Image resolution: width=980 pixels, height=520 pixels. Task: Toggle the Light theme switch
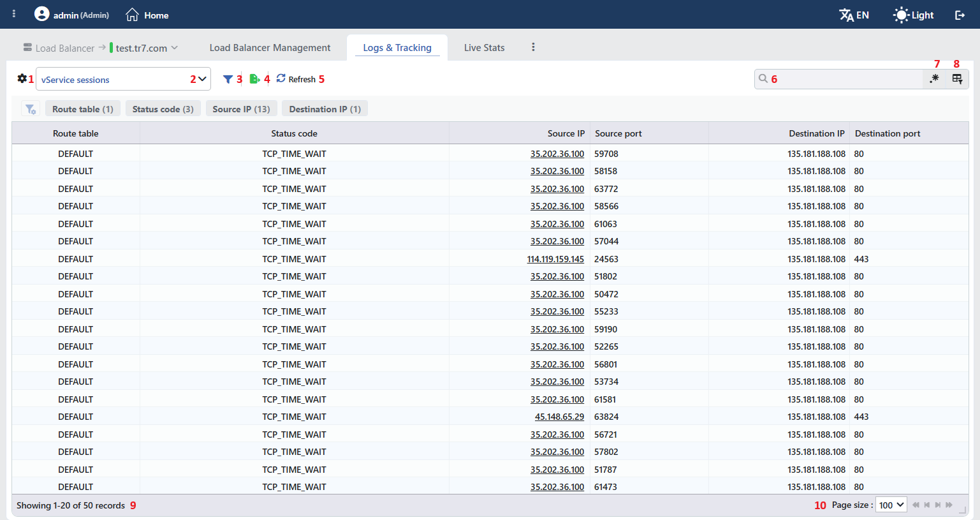(x=914, y=15)
